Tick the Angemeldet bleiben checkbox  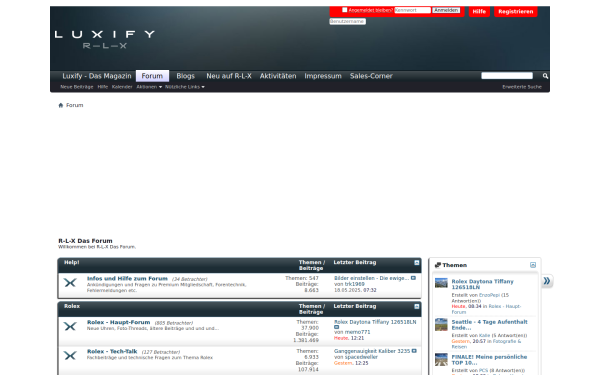344,10
